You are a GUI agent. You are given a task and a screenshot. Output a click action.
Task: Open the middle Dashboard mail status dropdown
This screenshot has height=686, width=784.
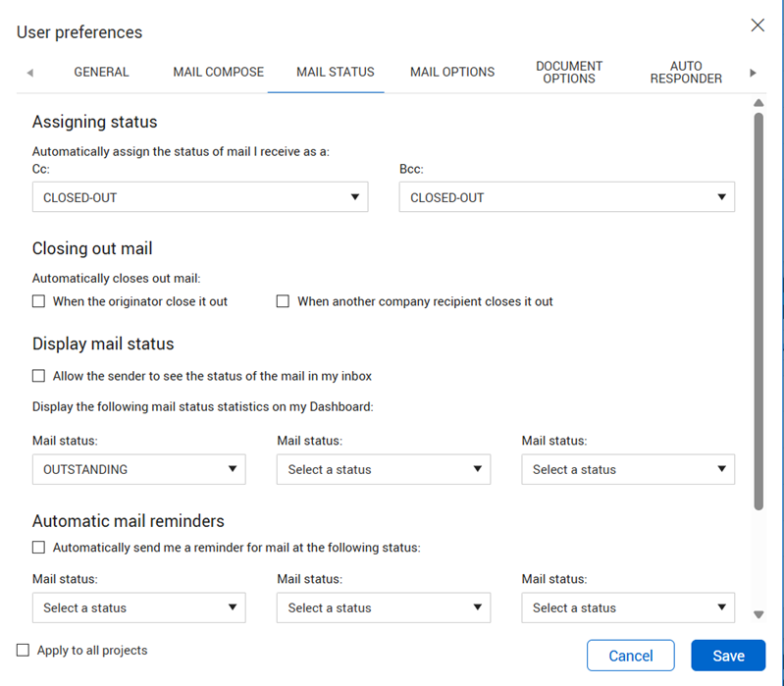383,469
